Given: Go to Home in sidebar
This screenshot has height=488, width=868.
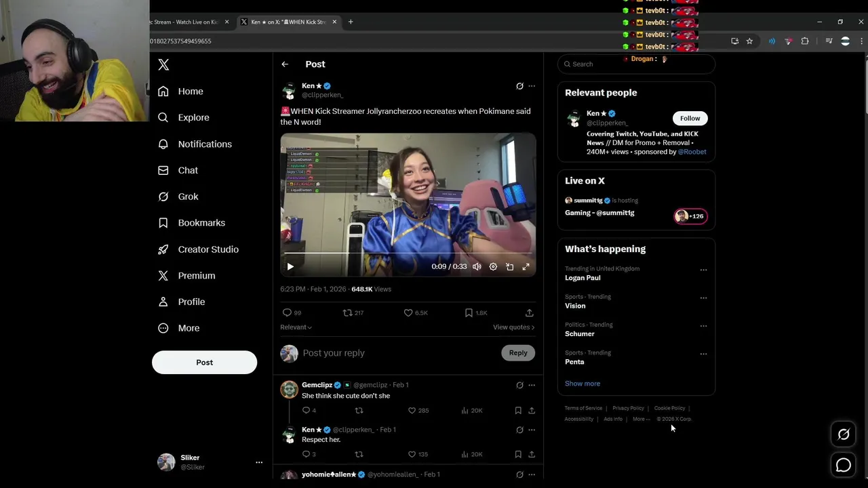Looking at the screenshot, I should pos(180,91).
